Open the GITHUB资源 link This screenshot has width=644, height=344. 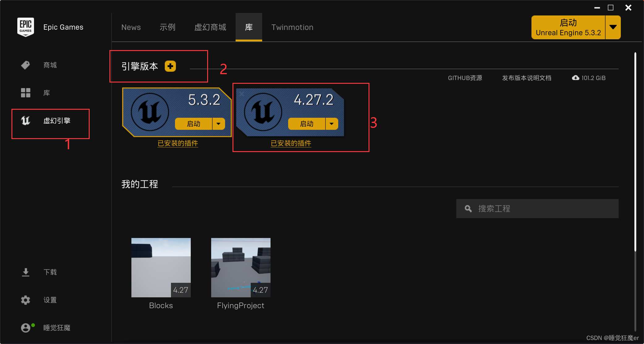pos(465,78)
